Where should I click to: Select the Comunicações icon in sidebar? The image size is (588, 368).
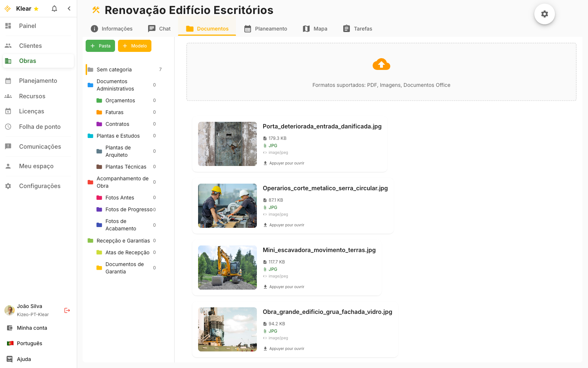coord(8,146)
